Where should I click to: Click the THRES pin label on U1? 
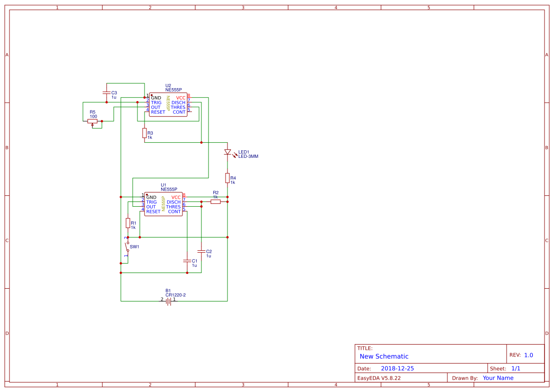173,207
